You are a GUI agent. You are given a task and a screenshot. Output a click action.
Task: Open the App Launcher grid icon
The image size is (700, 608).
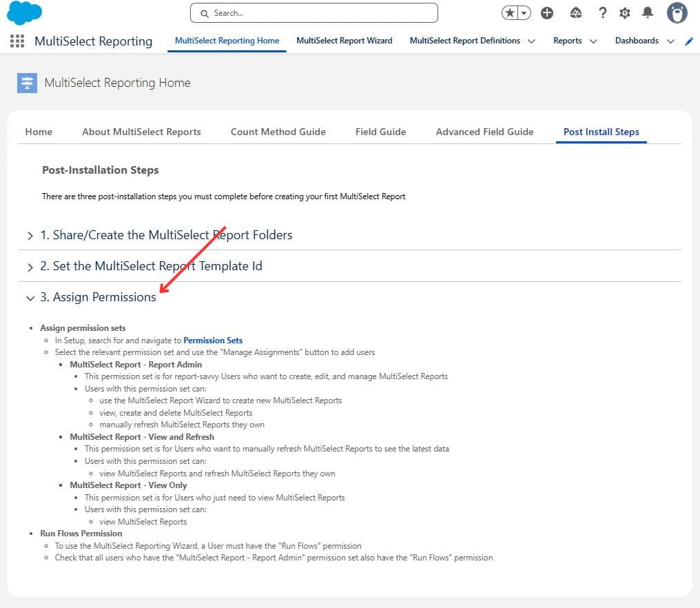tap(16, 41)
